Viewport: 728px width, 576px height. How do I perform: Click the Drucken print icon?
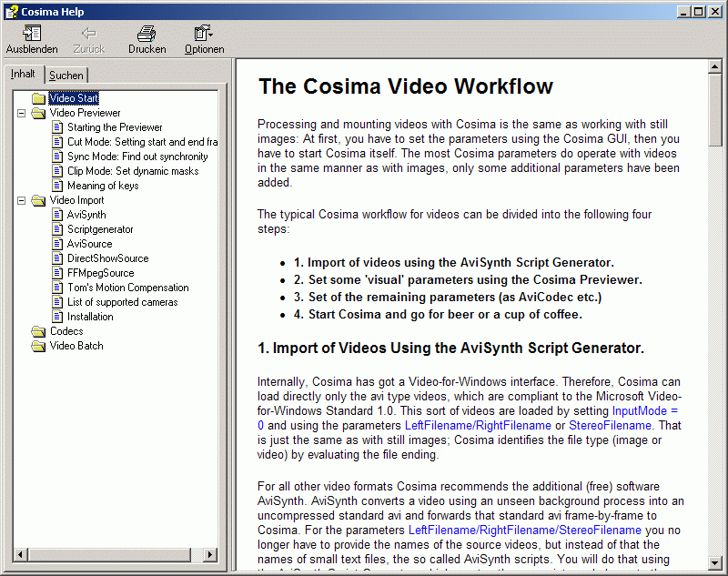tap(147, 35)
